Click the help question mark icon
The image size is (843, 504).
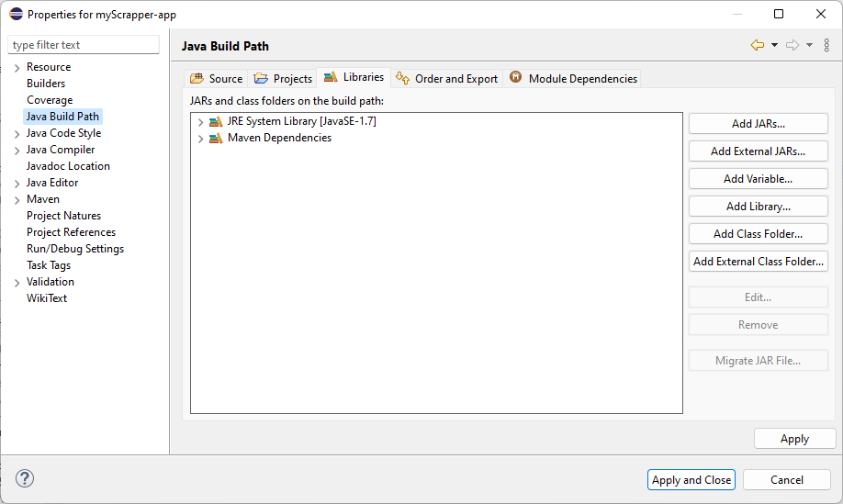click(25, 478)
